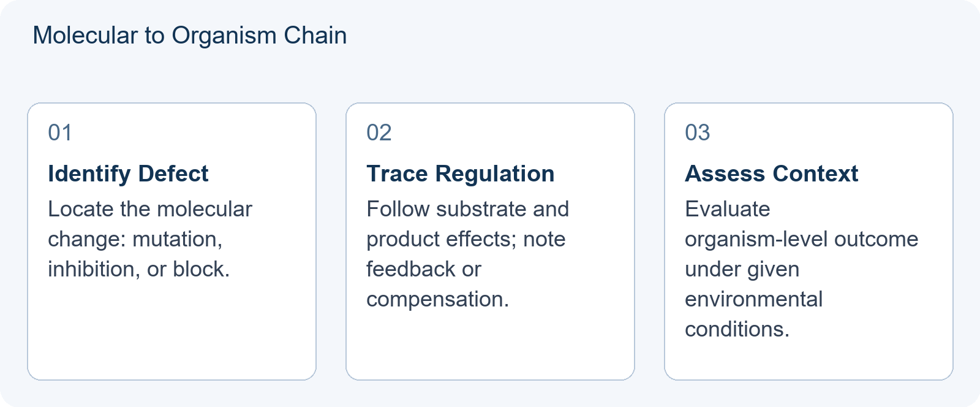Screen dimensions: 980x407
Task: Click the 'under given' line in card three
Action: (x=742, y=269)
